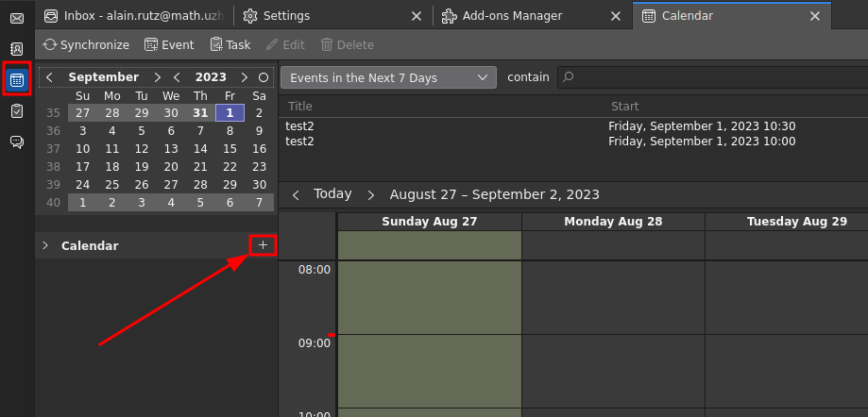Viewport: 868px width, 417px height.
Task: Expand the Calendar list section
Action: click(45, 245)
